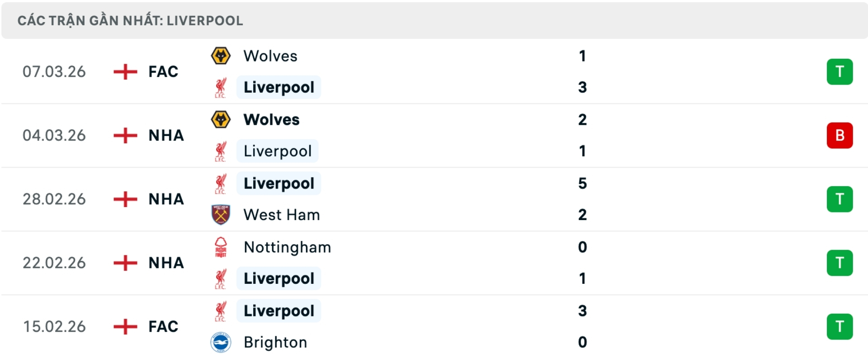Click the red B result badge
Image resolution: width=868 pixels, height=358 pixels.
[x=840, y=135]
